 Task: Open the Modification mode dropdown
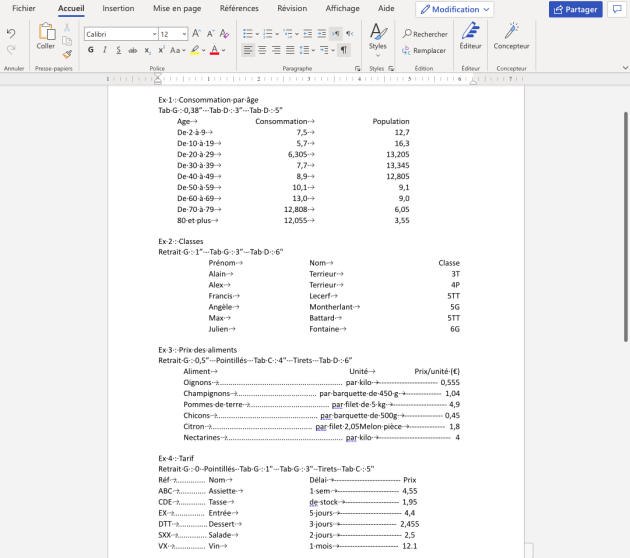click(454, 9)
